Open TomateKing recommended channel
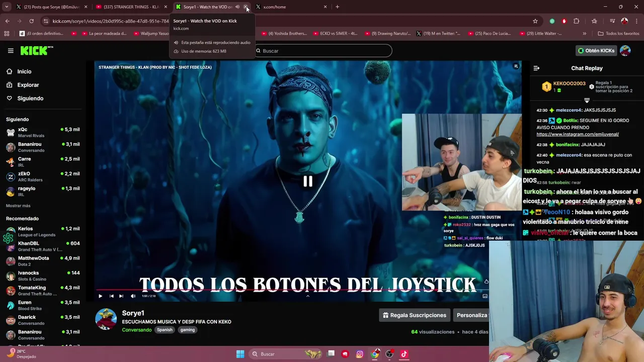Screen dimensions: 644x362 (43, 291)
